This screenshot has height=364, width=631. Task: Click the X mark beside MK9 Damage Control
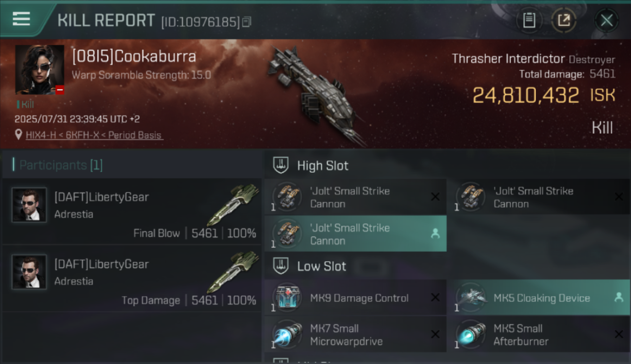tap(435, 298)
